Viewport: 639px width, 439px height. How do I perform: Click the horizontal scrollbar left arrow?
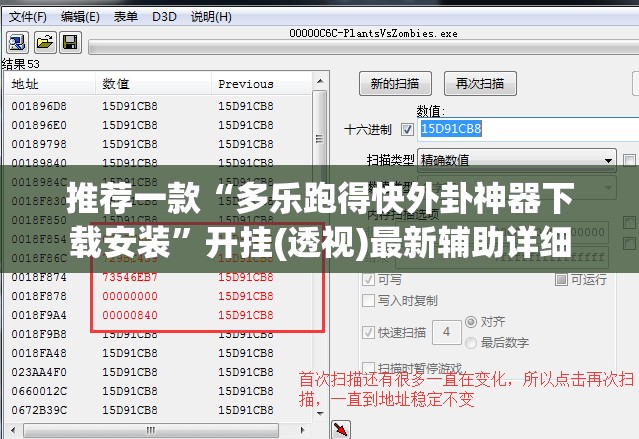13,430
